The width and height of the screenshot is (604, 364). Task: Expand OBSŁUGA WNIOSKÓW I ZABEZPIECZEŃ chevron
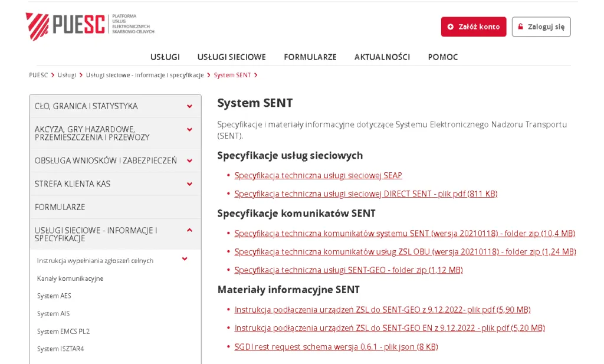point(189,160)
